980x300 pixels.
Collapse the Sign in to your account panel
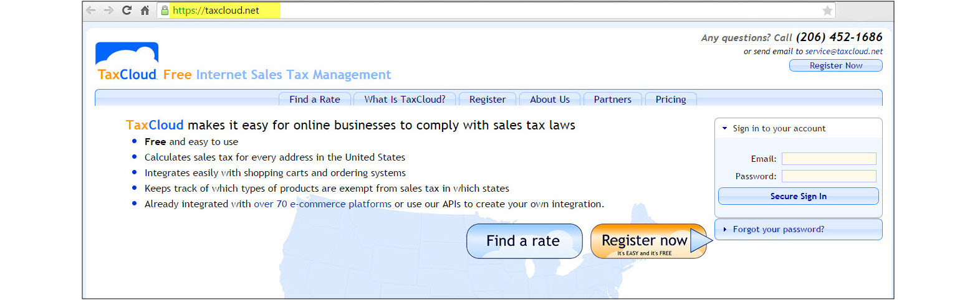799,128
